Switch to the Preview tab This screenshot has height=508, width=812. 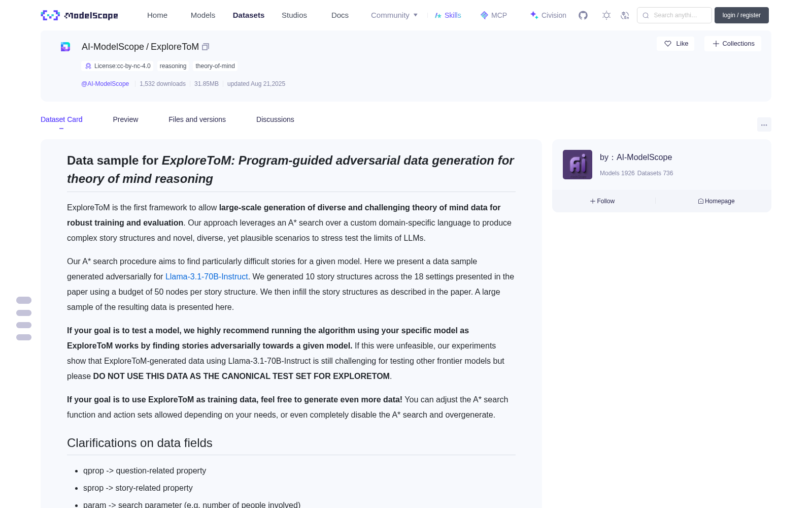125,119
